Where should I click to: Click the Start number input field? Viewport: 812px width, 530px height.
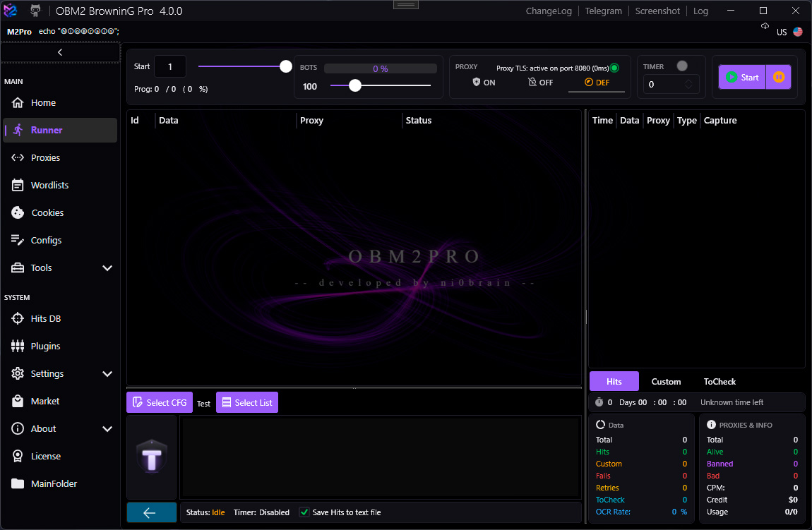pos(170,67)
